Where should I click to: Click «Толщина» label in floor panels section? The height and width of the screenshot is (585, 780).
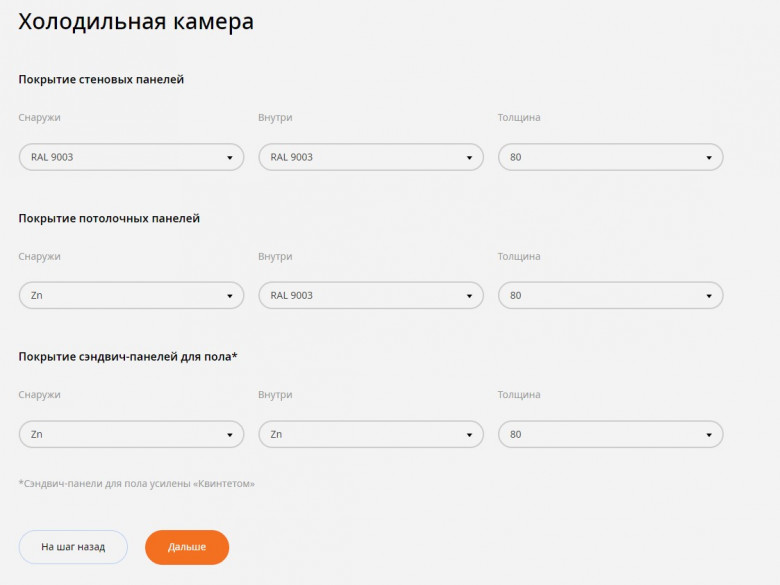click(519, 395)
